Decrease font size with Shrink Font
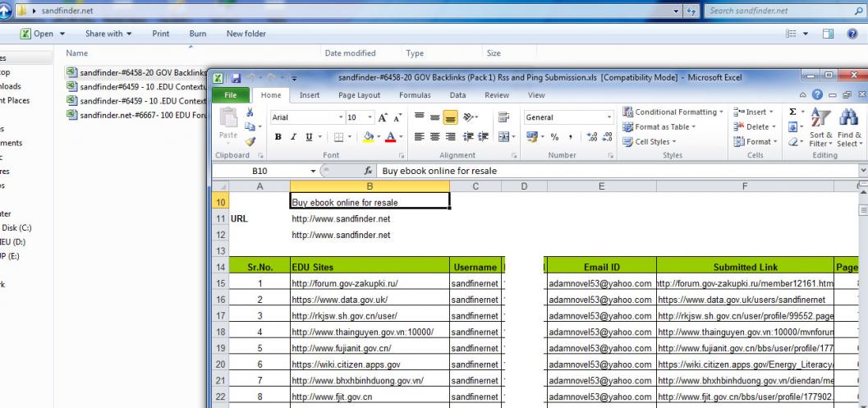Viewport: 868px width, 408px height. 397,117
